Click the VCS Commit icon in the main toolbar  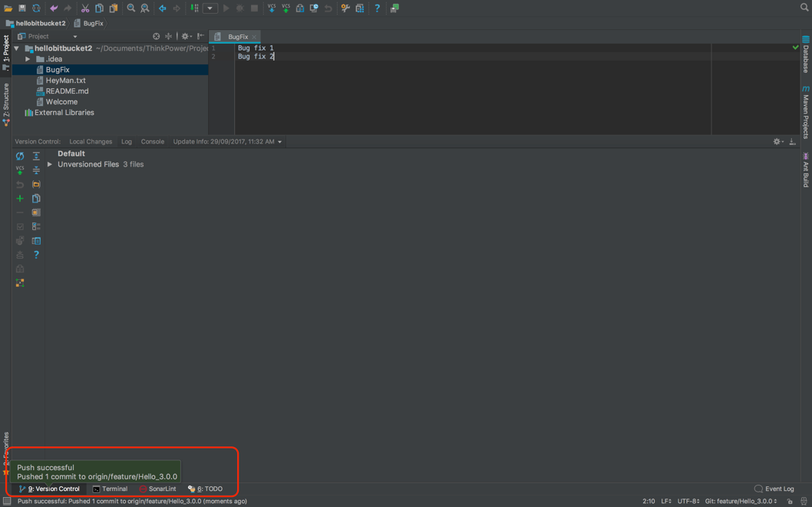[286, 8]
